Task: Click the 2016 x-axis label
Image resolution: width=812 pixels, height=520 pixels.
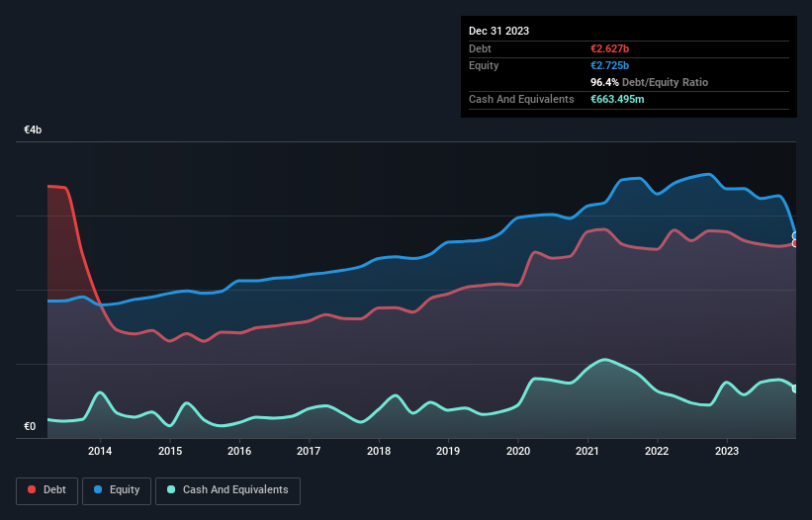Action: 239,451
